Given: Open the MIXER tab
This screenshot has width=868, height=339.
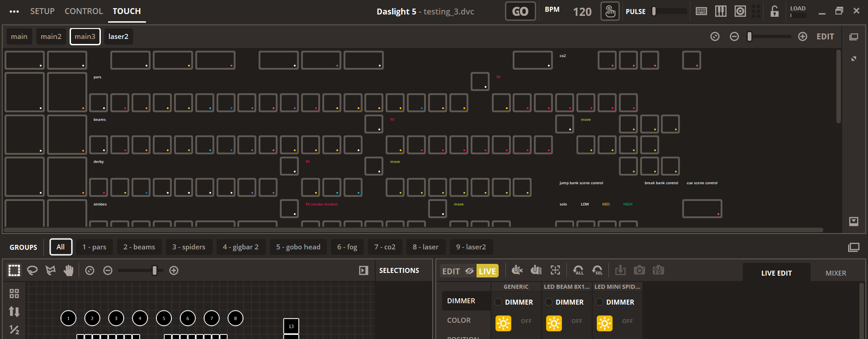Looking at the screenshot, I should click(x=835, y=273).
